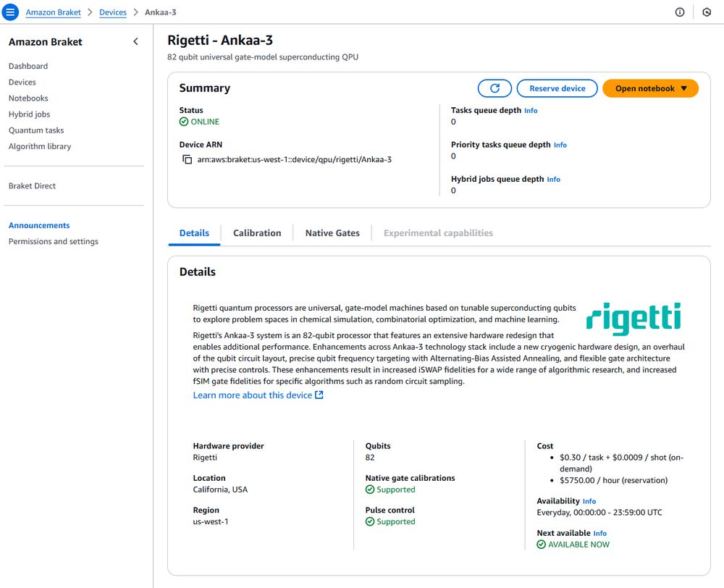Open Hybrid jobs in the sidebar
The image size is (724, 588).
[x=29, y=114]
